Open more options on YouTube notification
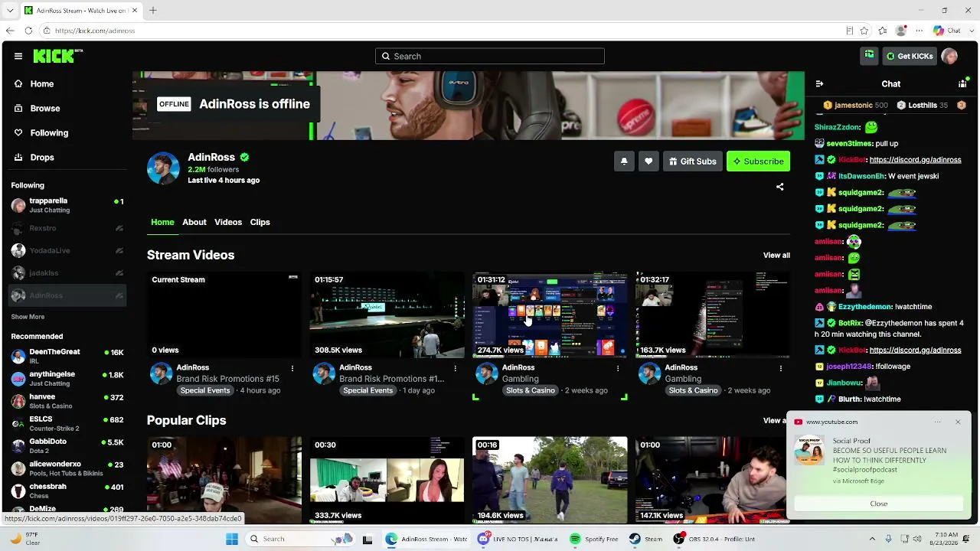Screen dimensions: 980x551 coord(938,422)
